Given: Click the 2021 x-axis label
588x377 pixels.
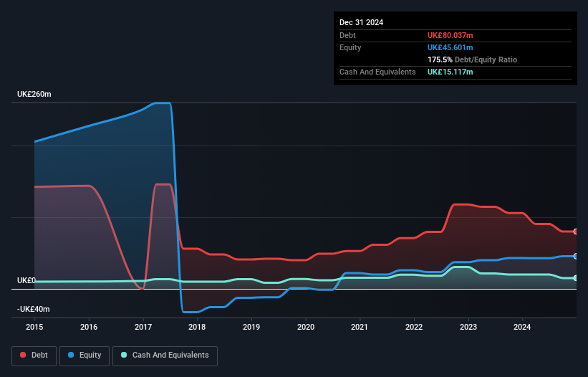Looking at the screenshot, I should tap(360, 327).
